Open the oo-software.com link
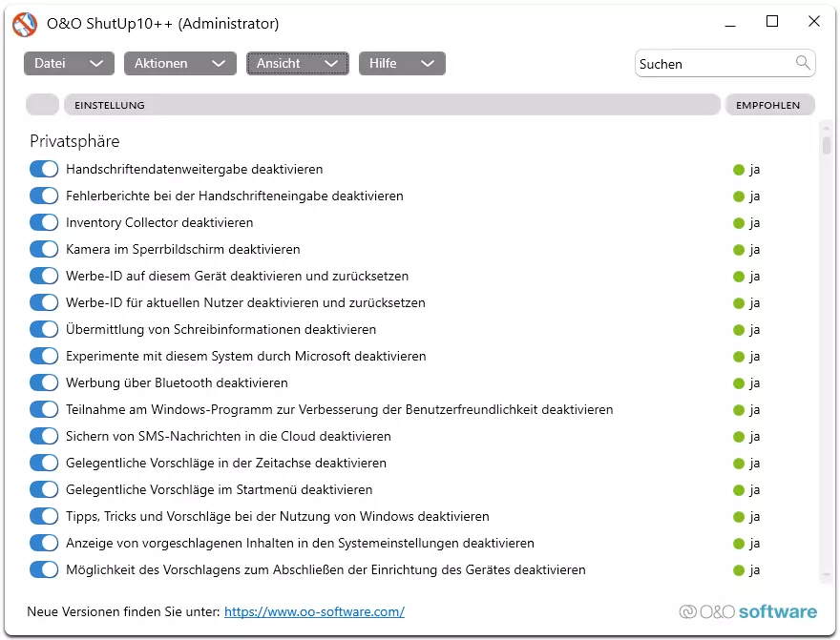 coord(314,611)
